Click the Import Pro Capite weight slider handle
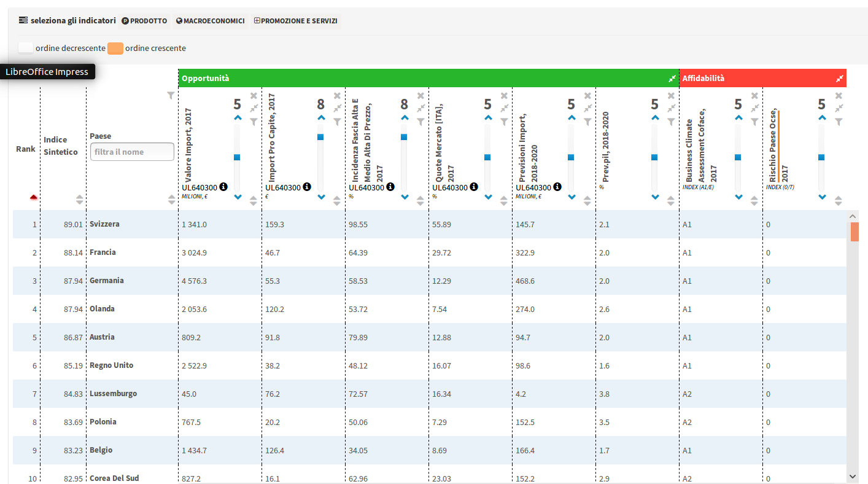Image resolution: width=868 pixels, height=484 pixels. [320, 137]
